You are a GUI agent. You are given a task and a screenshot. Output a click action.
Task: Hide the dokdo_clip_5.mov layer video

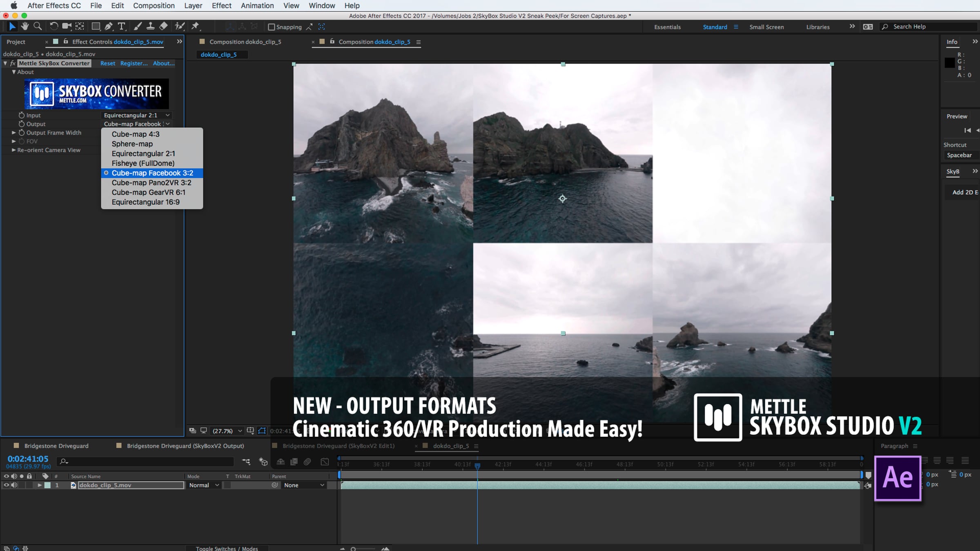(6, 485)
